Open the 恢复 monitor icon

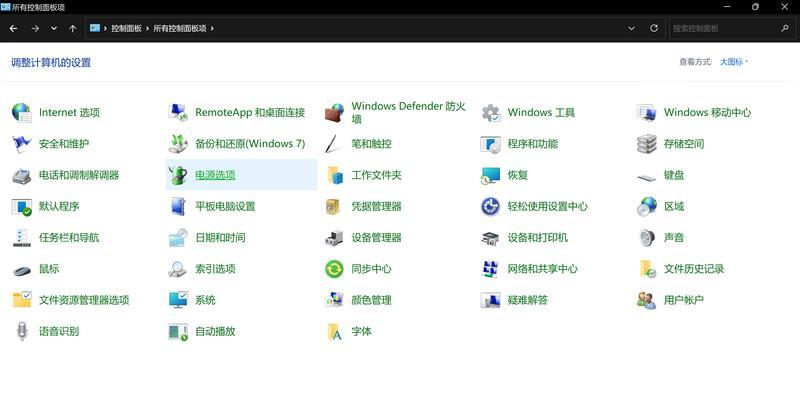pyautogui.click(x=491, y=175)
